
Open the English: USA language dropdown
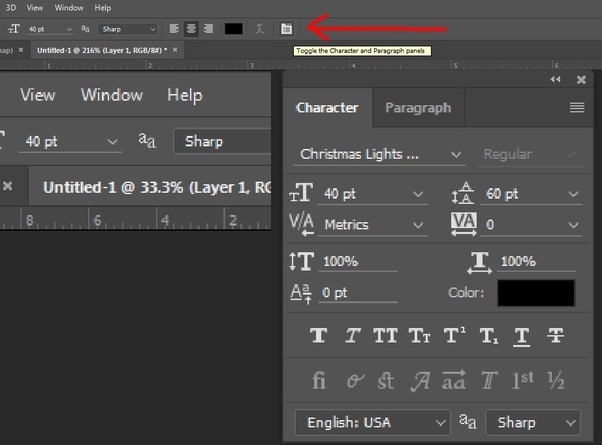[x=372, y=423]
